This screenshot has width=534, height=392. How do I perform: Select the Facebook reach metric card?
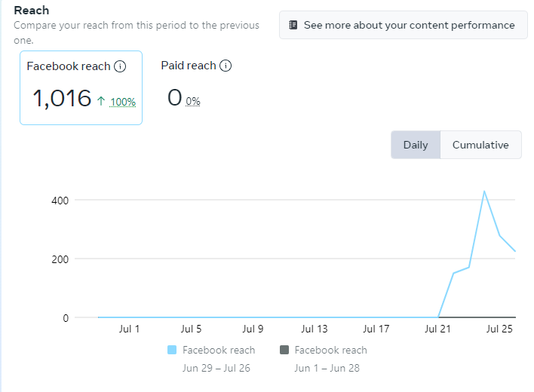[x=81, y=87]
